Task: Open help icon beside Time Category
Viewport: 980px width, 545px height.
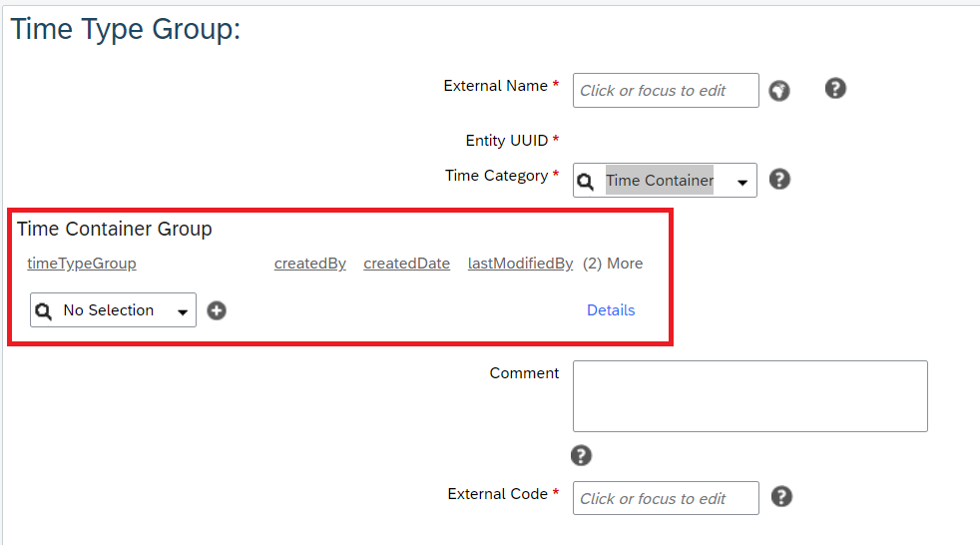Action: tap(779, 180)
